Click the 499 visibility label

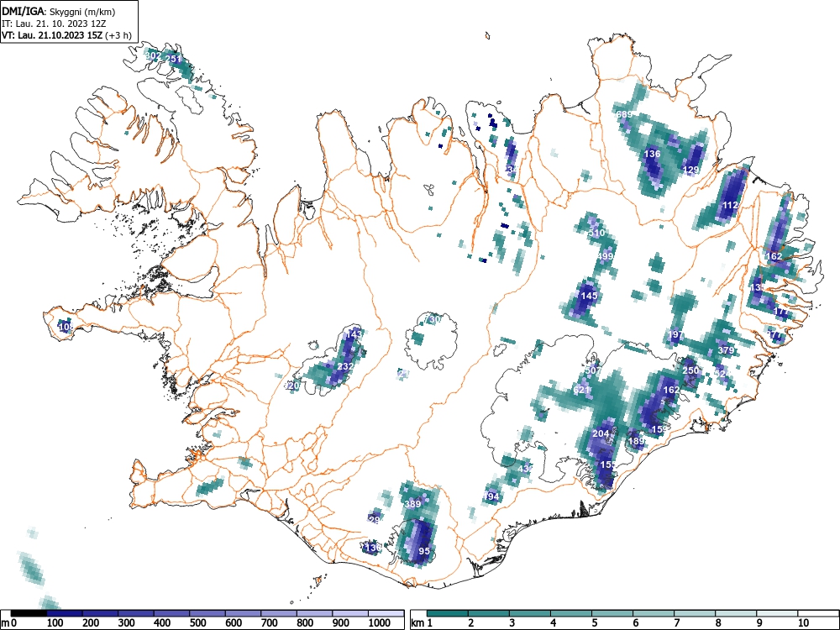click(x=605, y=256)
